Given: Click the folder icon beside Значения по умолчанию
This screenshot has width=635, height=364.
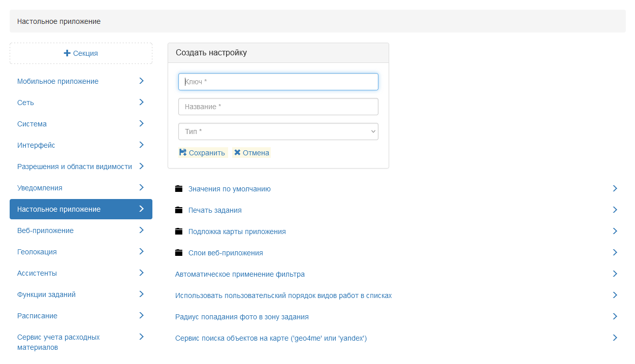Looking at the screenshot, I should pyautogui.click(x=178, y=189).
